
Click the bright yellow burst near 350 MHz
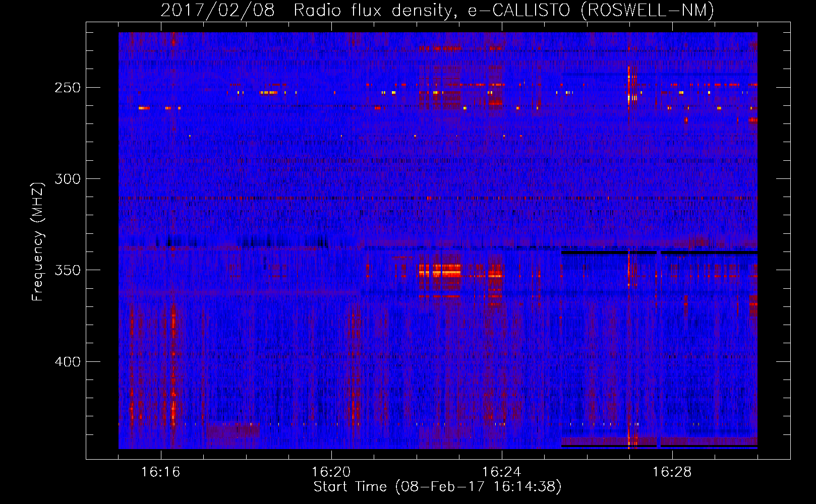[x=440, y=272]
